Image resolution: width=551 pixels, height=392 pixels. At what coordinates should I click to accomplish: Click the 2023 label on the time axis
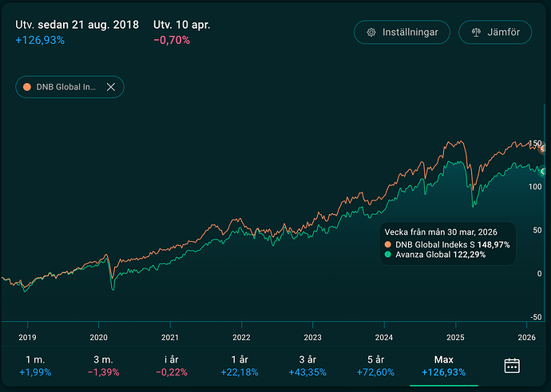pyautogui.click(x=313, y=338)
